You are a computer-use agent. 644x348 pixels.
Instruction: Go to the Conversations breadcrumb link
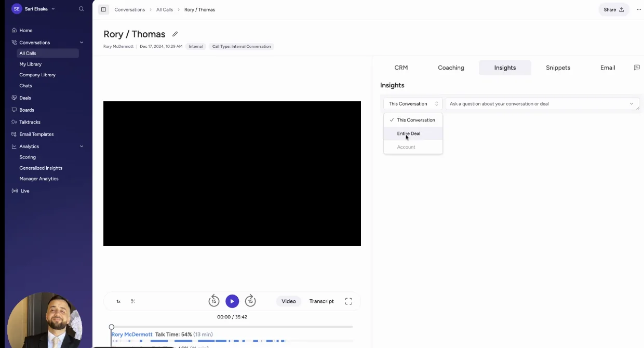click(130, 10)
